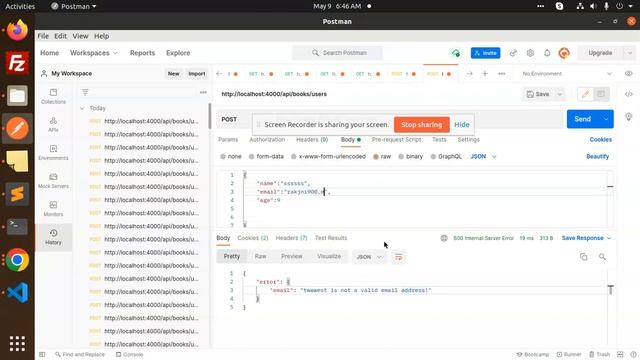640x360 pixels.
Task: Go to previous tabs arrow
Action: (219, 73)
